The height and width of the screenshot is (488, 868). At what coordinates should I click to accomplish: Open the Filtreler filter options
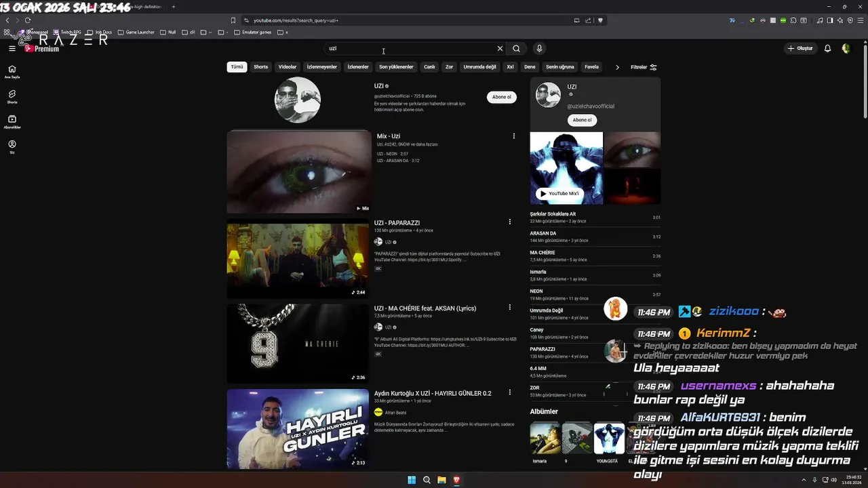tap(644, 67)
